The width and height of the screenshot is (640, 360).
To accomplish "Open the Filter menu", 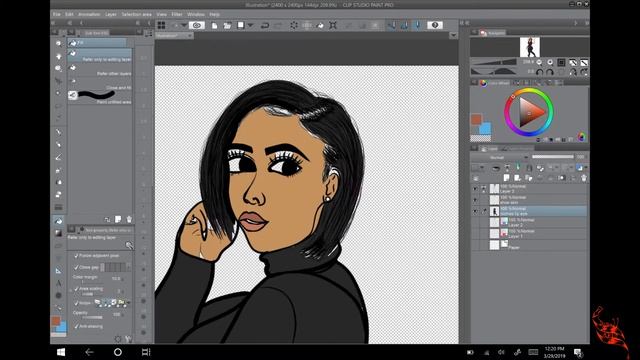I will coord(177,14).
